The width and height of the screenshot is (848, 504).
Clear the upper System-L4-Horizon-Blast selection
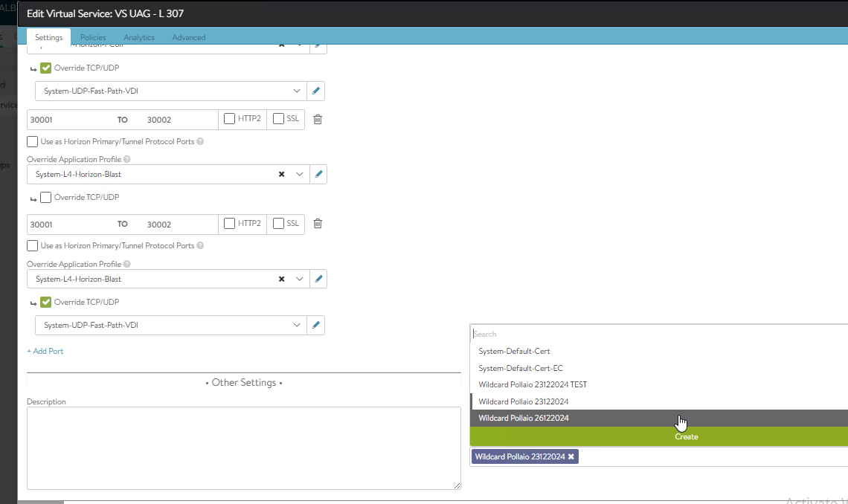(281, 175)
